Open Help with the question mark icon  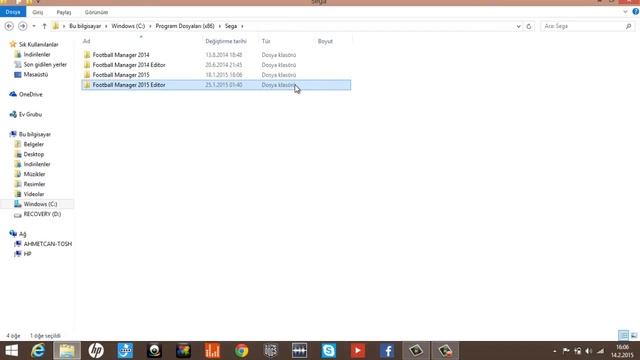point(636,12)
